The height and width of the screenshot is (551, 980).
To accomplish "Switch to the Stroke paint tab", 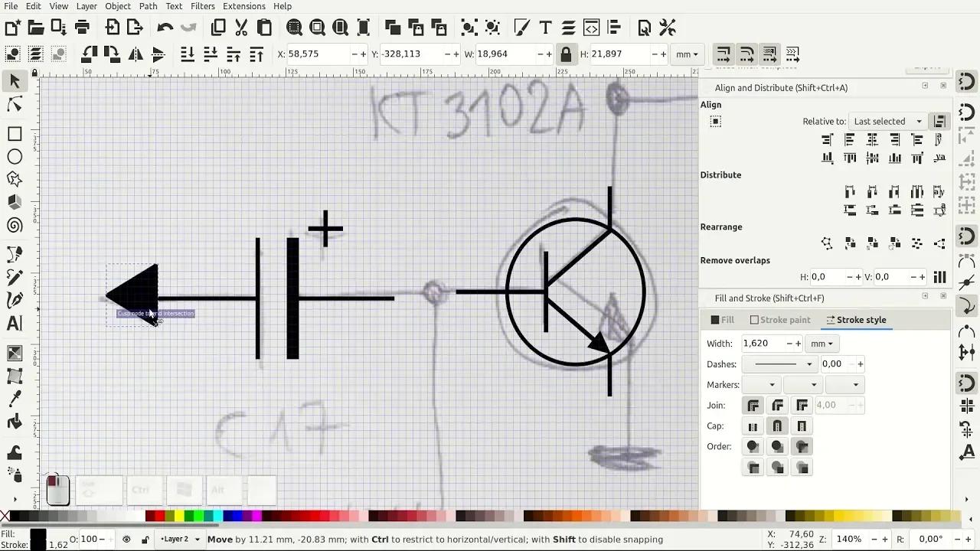I will [x=780, y=320].
